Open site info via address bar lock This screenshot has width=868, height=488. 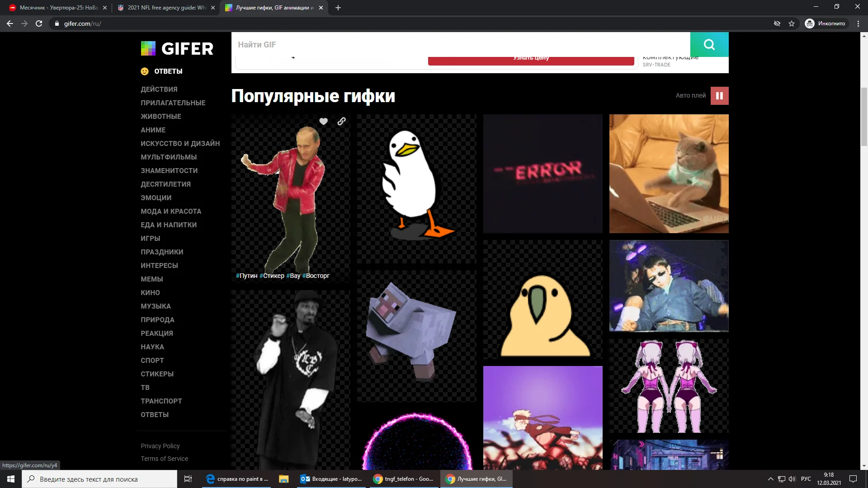coord(56,23)
